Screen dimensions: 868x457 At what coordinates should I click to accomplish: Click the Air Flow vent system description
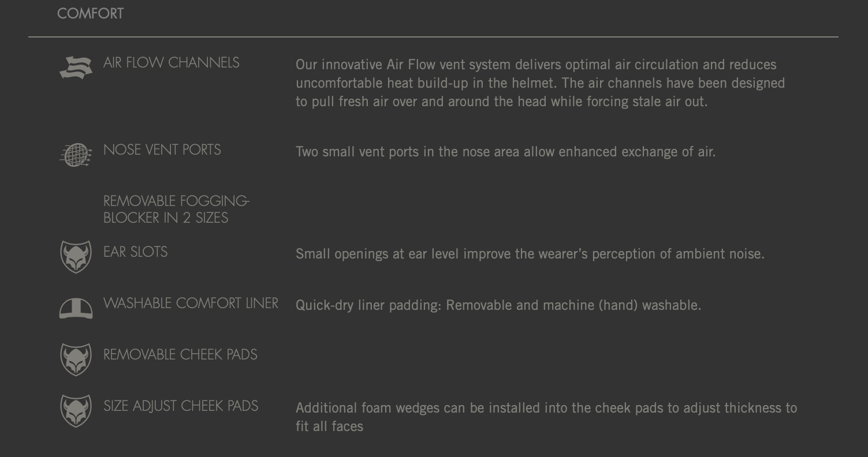click(540, 83)
